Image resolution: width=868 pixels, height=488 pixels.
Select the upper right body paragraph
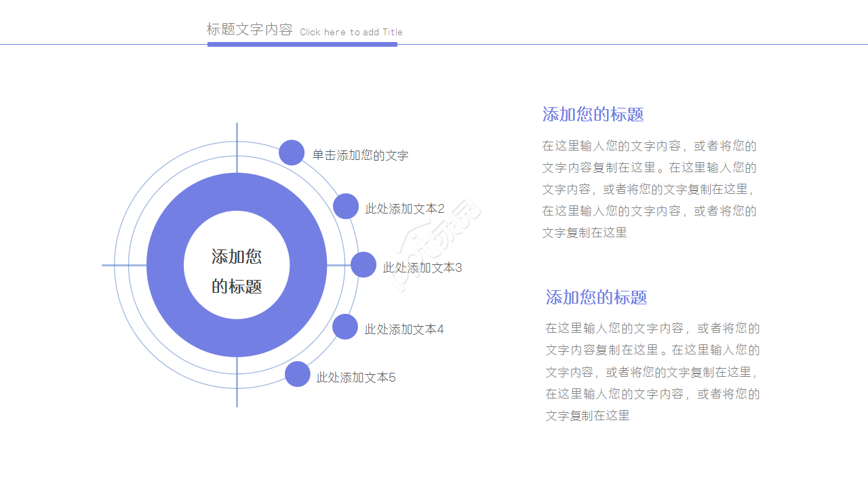[649, 189]
